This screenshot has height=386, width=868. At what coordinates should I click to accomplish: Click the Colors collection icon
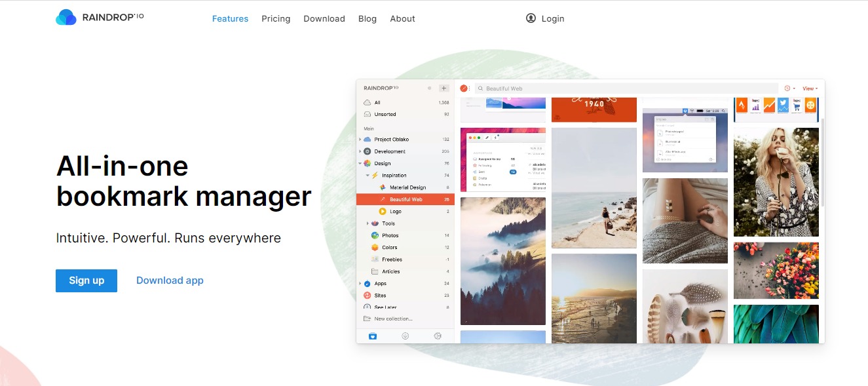[x=375, y=247]
